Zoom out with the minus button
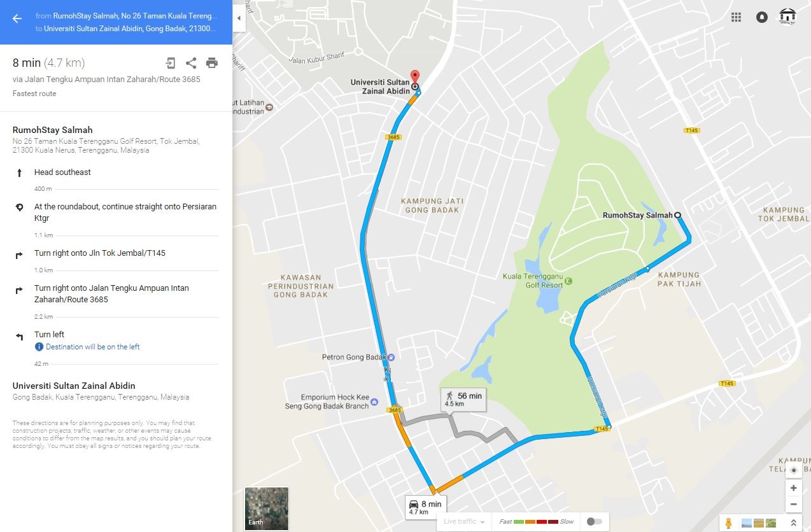The width and height of the screenshot is (811, 532). pyautogui.click(x=793, y=505)
